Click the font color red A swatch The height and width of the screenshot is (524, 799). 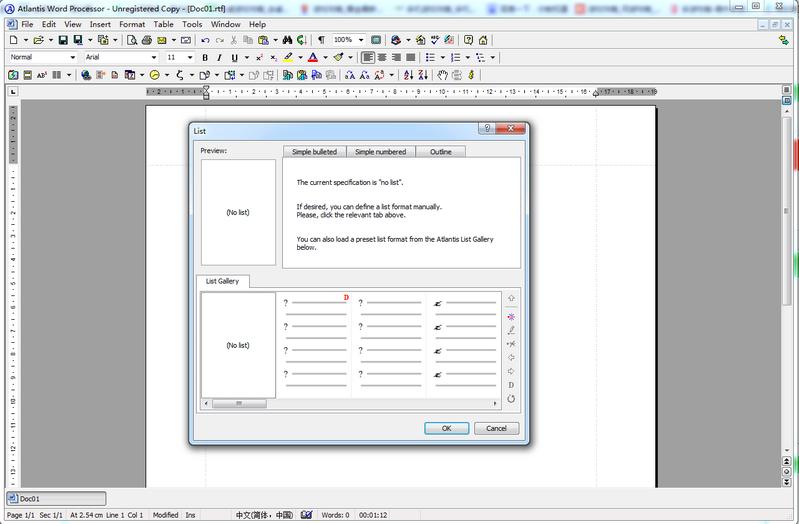[312, 58]
